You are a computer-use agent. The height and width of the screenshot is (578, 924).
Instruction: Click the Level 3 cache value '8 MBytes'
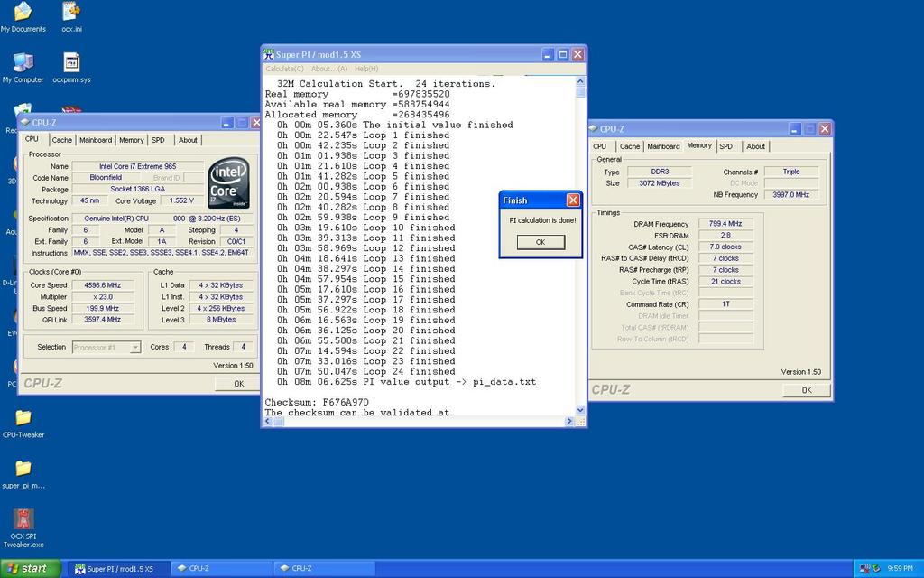[x=221, y=320]
